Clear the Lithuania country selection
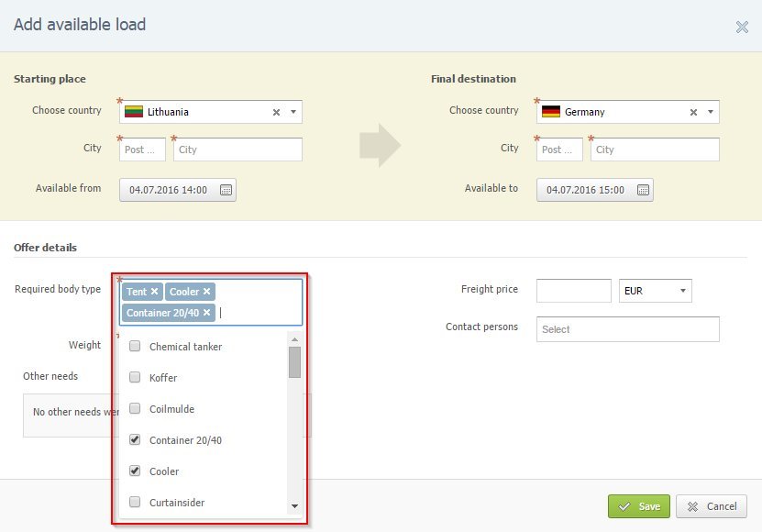Image resolution: width=762 pixels, height=532 pixels. click(x=276, y=113)
